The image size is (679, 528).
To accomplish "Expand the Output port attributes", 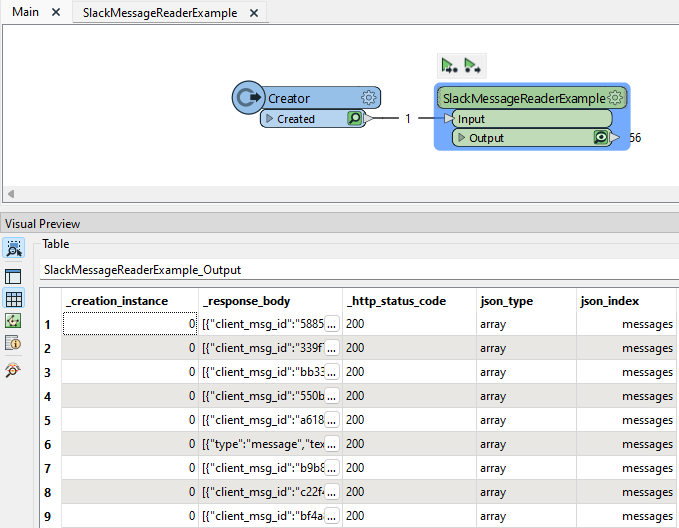I will (x=461, y=138).
